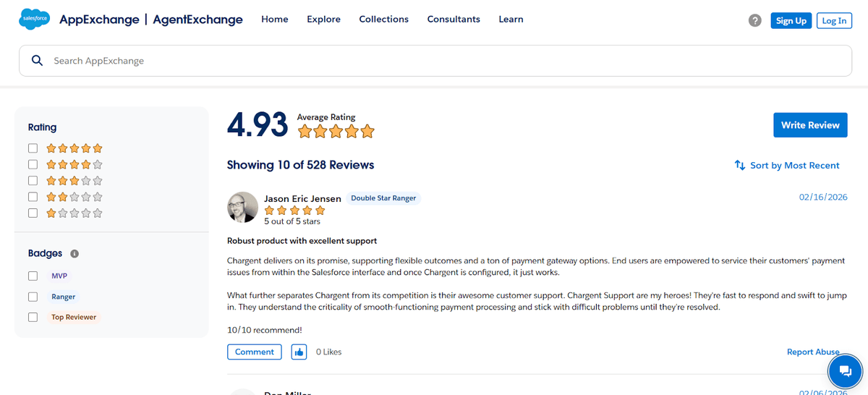Click the thumbs up like icon
This screenshot has height=395, width=868.
click(299, 352)
